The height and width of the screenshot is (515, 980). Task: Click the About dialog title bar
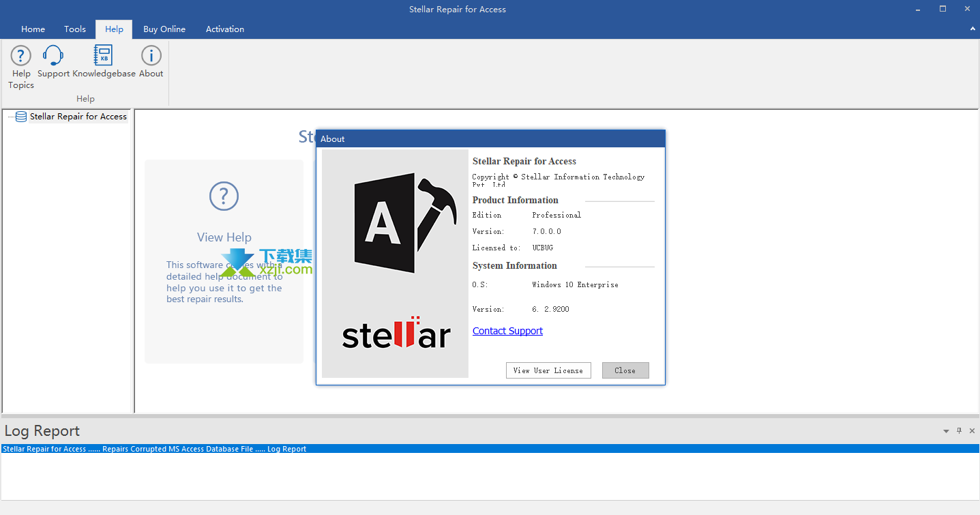point(490,138)
